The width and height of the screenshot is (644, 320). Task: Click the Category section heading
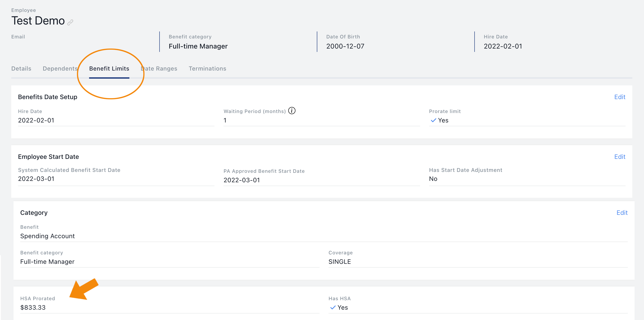pos(34,213)
